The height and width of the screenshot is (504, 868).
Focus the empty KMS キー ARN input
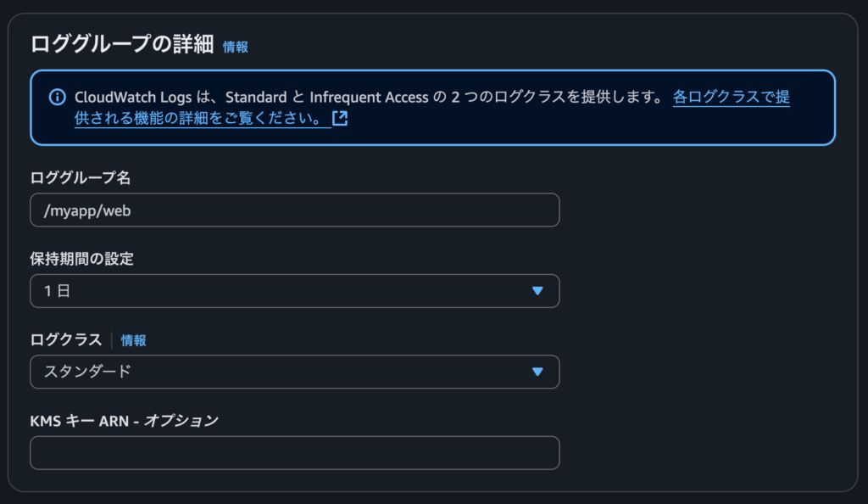pos(294,453)
